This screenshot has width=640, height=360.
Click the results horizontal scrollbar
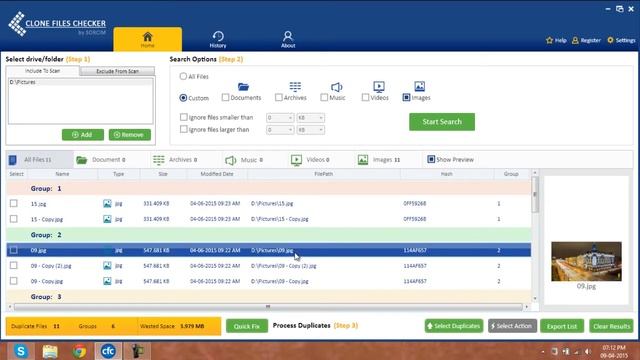[268, 306]
